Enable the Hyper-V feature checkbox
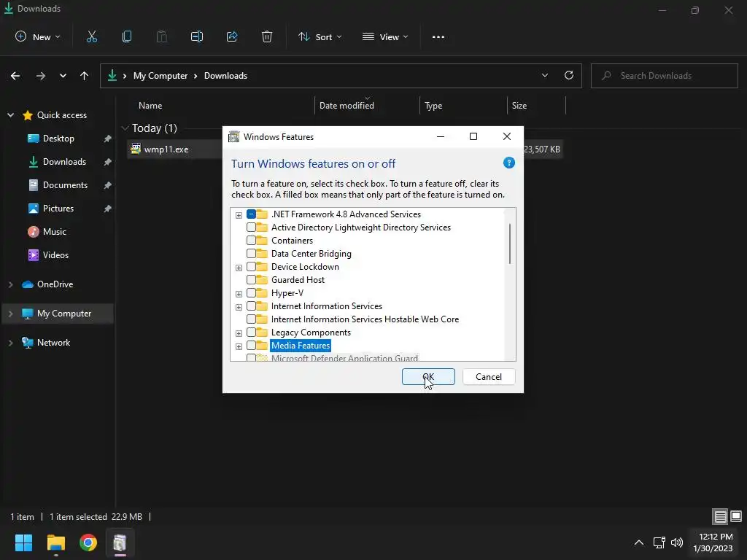Image resolution: width=747 pixels, height=560 pixels. click(x=251, y=293)
